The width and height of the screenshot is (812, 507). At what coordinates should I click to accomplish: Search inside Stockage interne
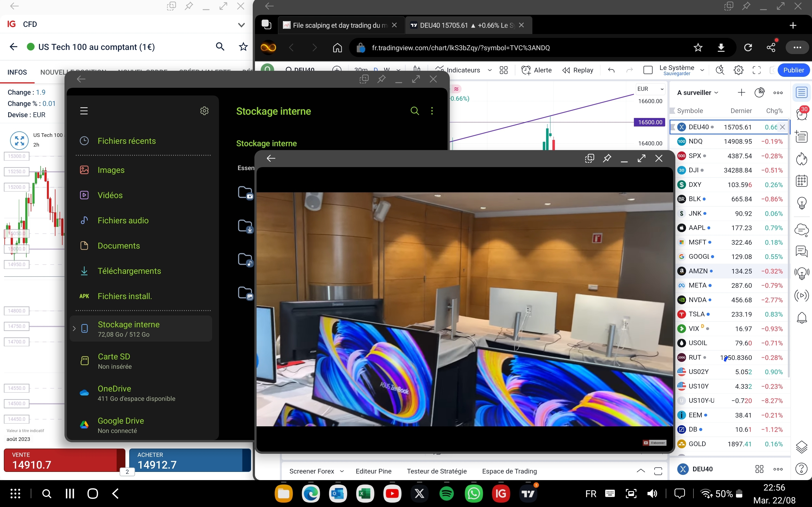tap(415, 111)
